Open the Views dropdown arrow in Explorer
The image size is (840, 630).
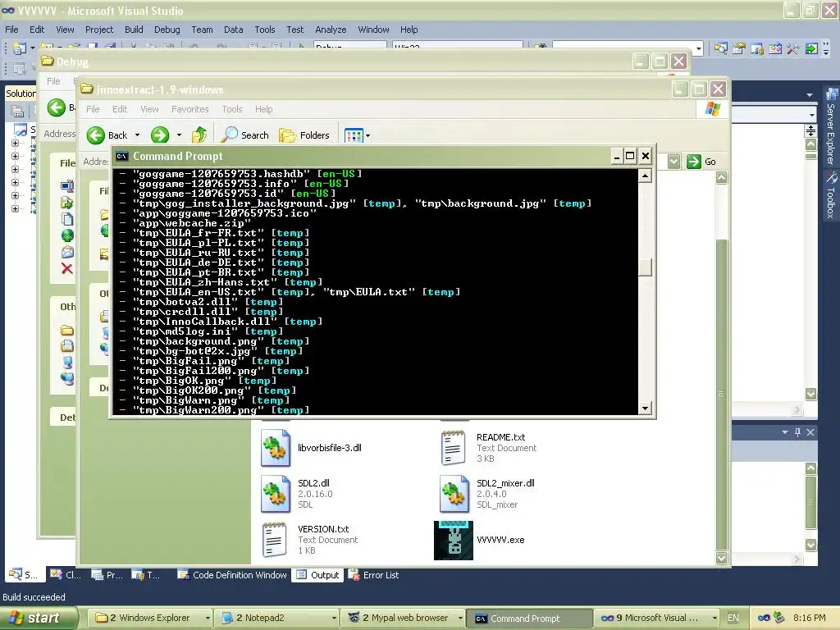pos(367,135)
